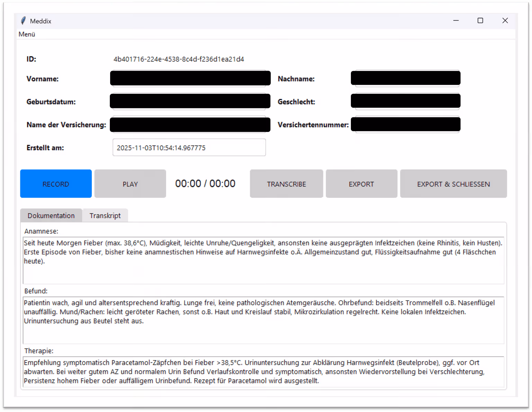Click the Geschlecht field
The height and width of the screenshot is (412, 532).
click(x=405, y=101)
